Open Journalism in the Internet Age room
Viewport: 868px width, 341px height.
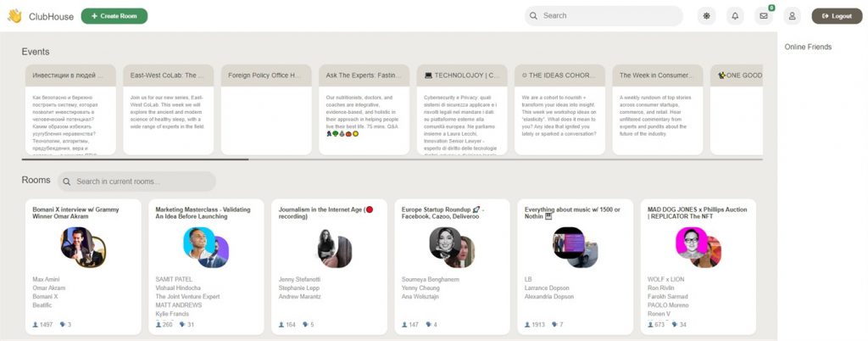click(326, 213)
